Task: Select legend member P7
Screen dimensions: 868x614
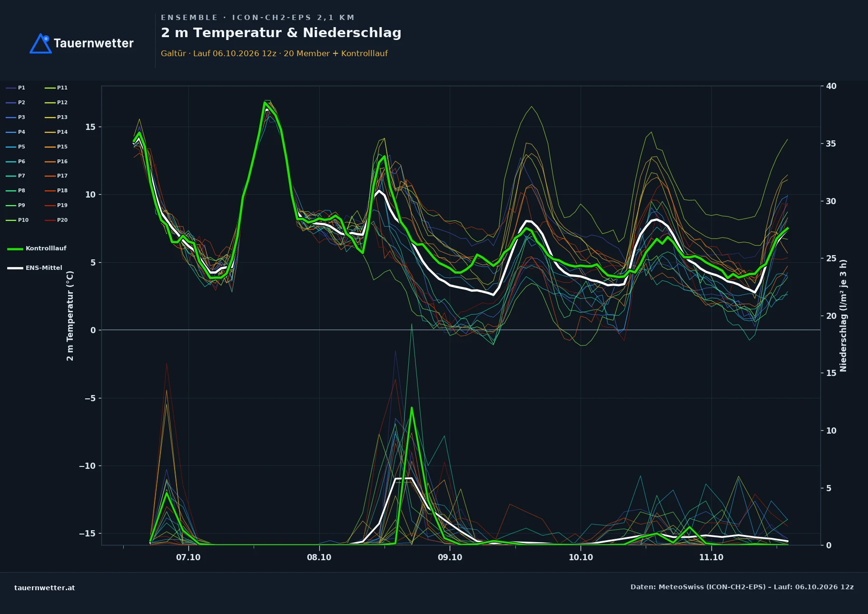Action: click(x=15, y=176)
